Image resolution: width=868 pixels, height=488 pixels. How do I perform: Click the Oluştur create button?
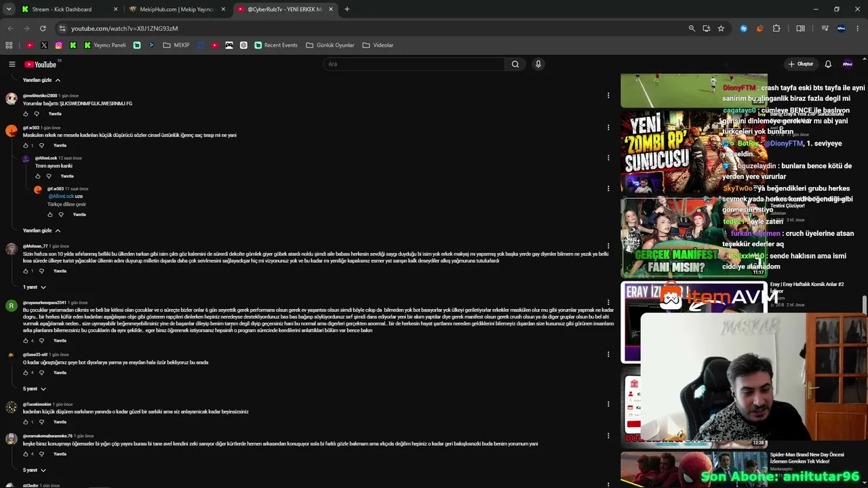coord(801,64)
